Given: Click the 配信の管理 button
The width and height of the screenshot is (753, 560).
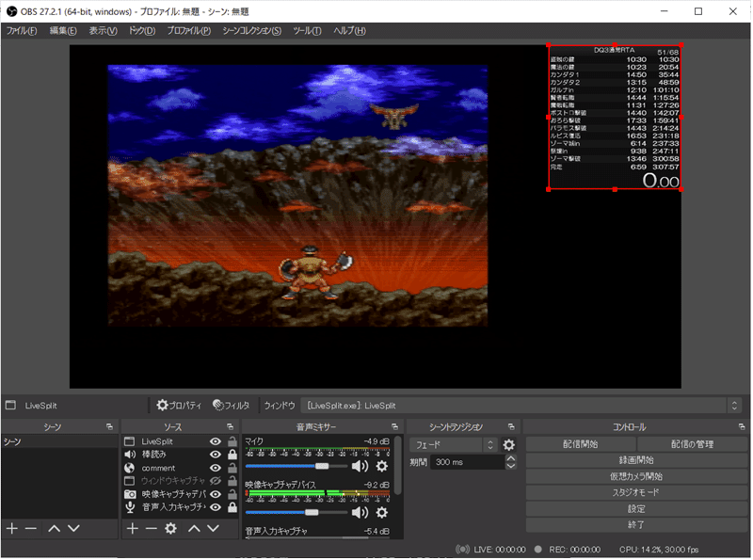Looking at the screenshot, I should click(x=693, y=445).
